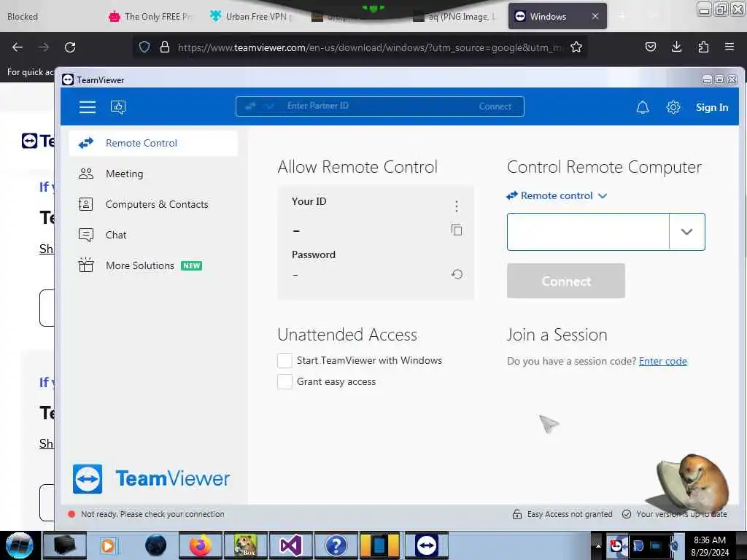Click the partner ID input under Control Remote Computer
747x560 pixels.
point(588,232)
